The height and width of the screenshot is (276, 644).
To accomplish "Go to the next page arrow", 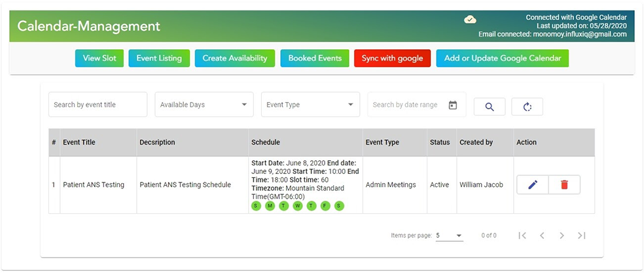I will tap(562, 235).
